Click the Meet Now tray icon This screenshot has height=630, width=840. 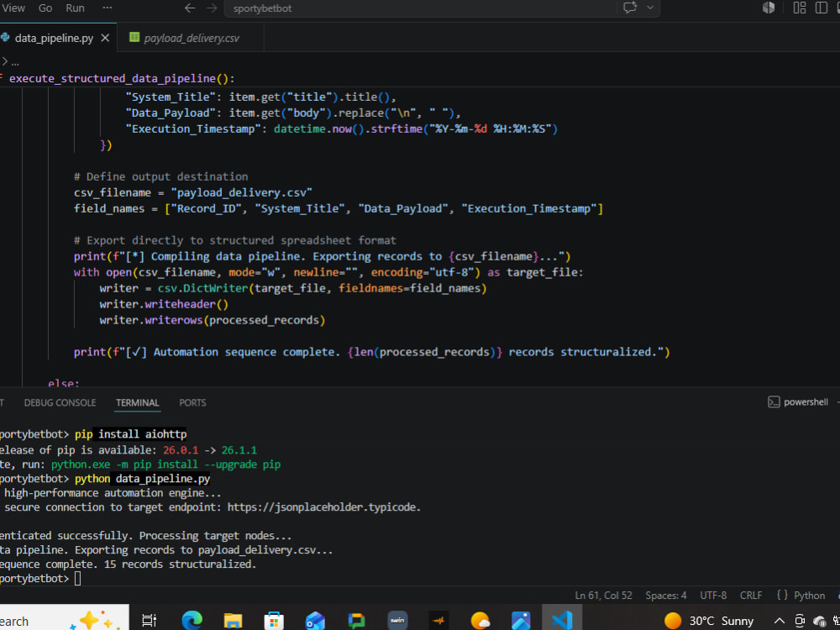[x=800, y=621]
